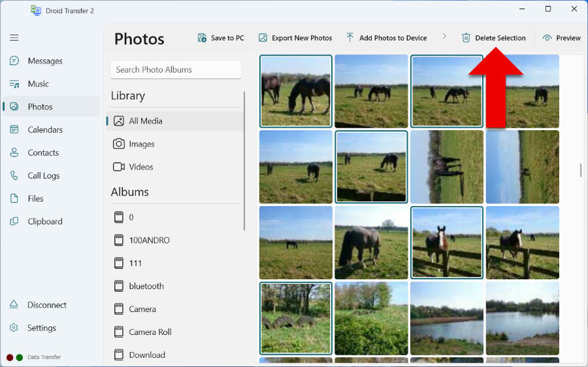
Task: Click the photo grid scrollbar
Action: click(x=581, y=170)
